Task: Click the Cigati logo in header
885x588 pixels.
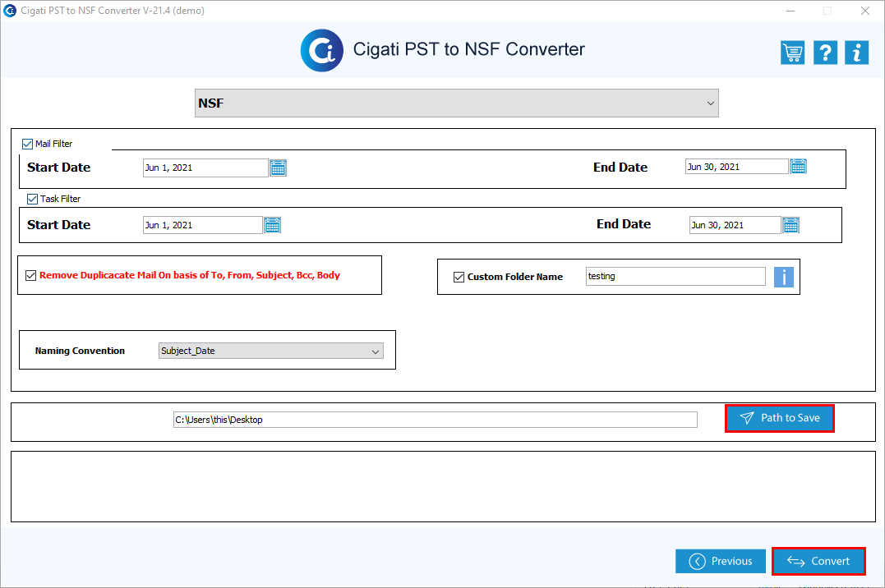Action: pos(322,50)
